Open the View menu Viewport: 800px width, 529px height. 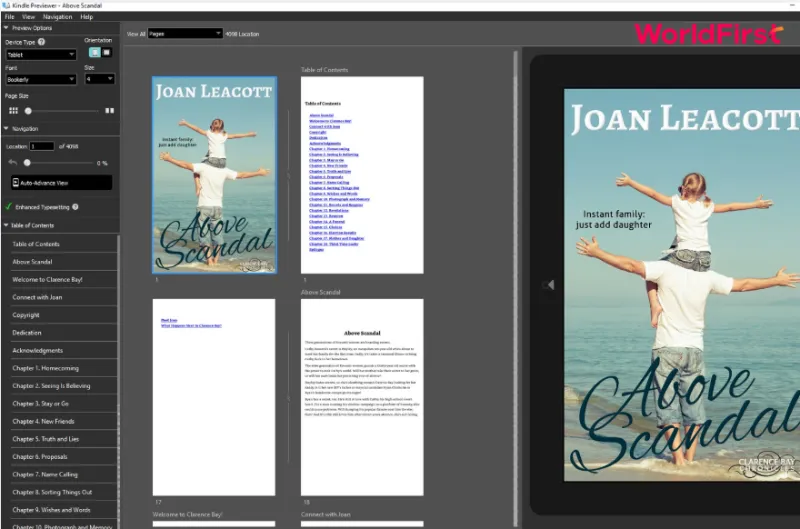(x=28, y=17)
